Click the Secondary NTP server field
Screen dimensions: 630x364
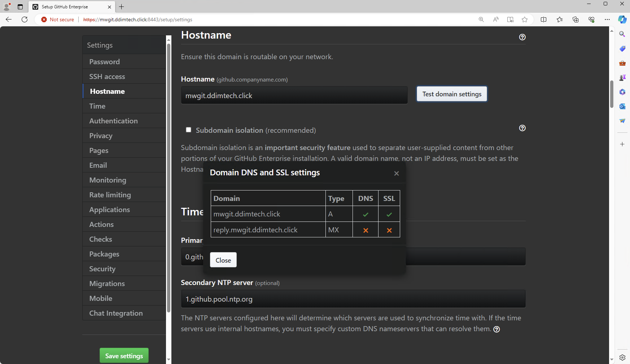pos(353,299)
